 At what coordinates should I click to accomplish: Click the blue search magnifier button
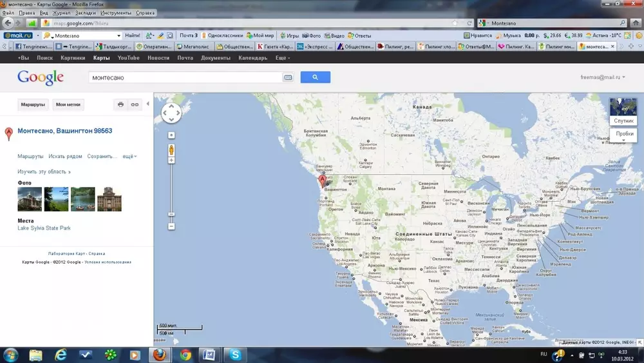pyautogui.click(x=315, y=77)
